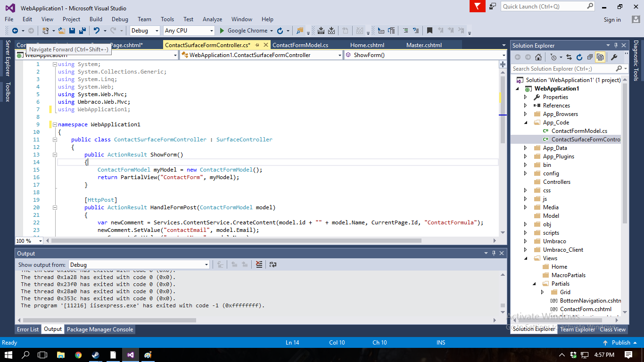Screen dimensions: 644x362
Task: Toggle Show All Files in Solution Explorer
Action: point(600,57)
